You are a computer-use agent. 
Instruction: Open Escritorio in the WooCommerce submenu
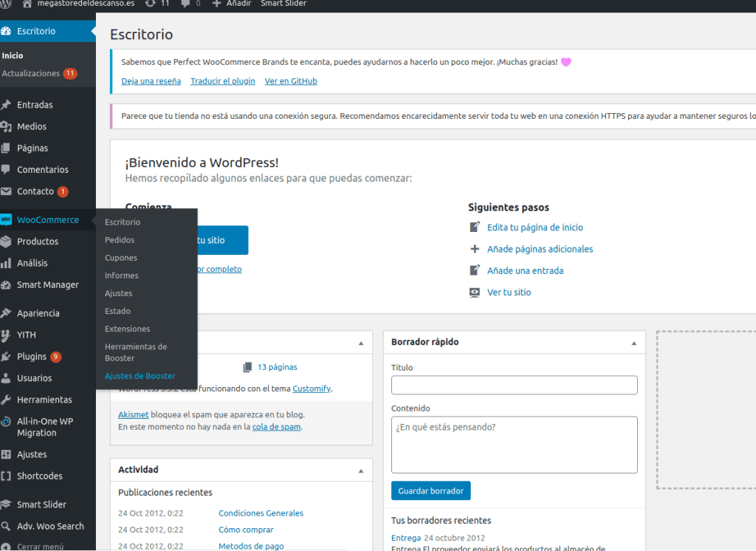pos(123,222)
